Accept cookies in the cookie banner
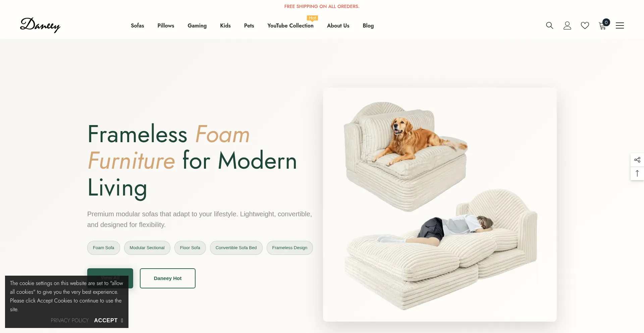Viewport: 644px width, 333px height. coord(109,320)
